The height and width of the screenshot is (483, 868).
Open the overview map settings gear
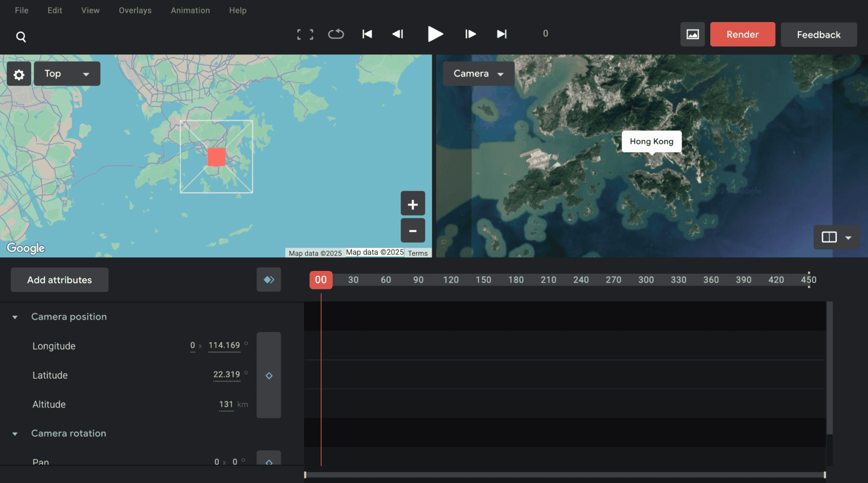coord(19,74)
